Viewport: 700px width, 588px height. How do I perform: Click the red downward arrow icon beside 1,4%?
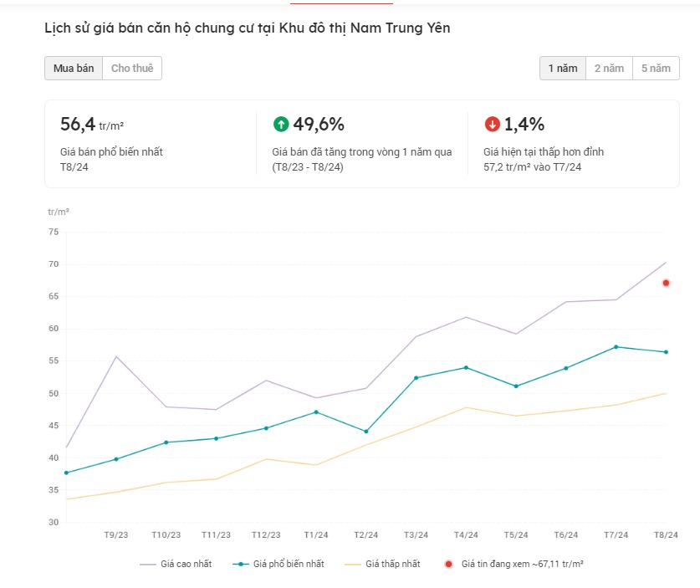[x=493, y=125]
